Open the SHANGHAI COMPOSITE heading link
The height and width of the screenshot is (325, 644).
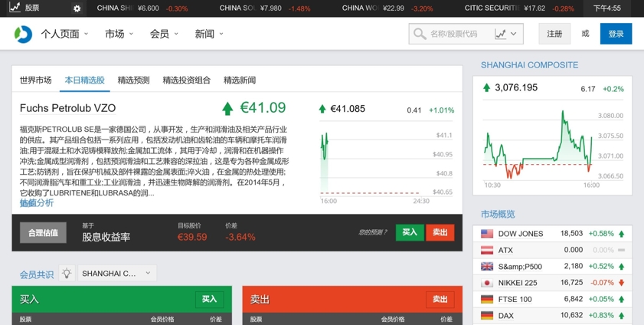(529, 65)
